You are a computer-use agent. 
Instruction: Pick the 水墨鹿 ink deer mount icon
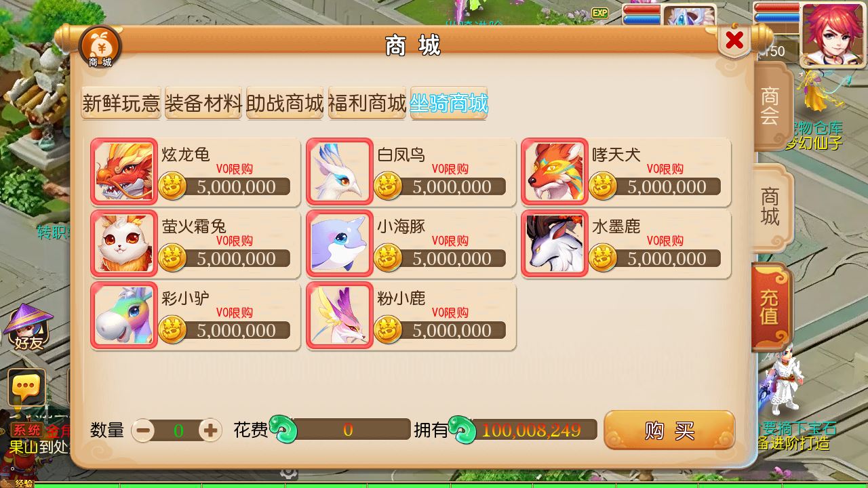(x=555, y=243)
